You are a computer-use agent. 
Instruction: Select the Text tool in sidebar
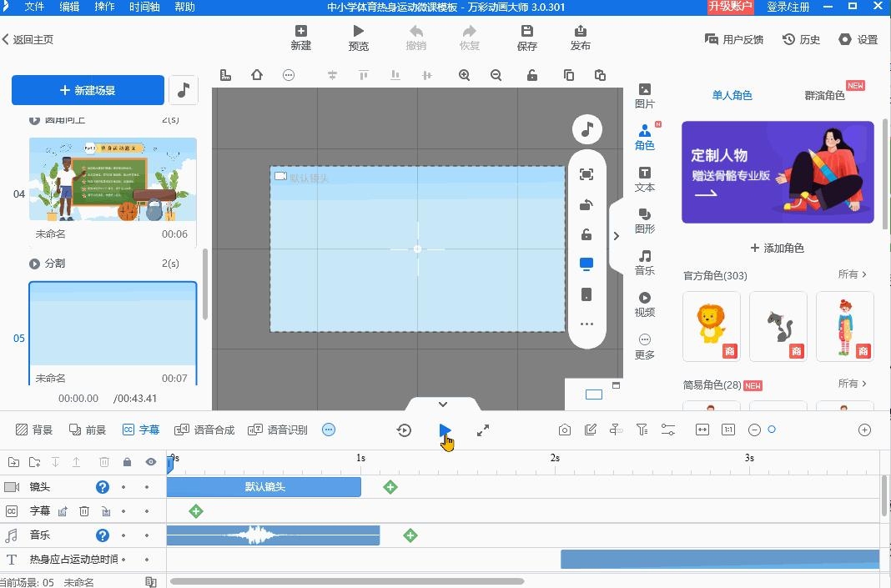[x=645, y=179]
